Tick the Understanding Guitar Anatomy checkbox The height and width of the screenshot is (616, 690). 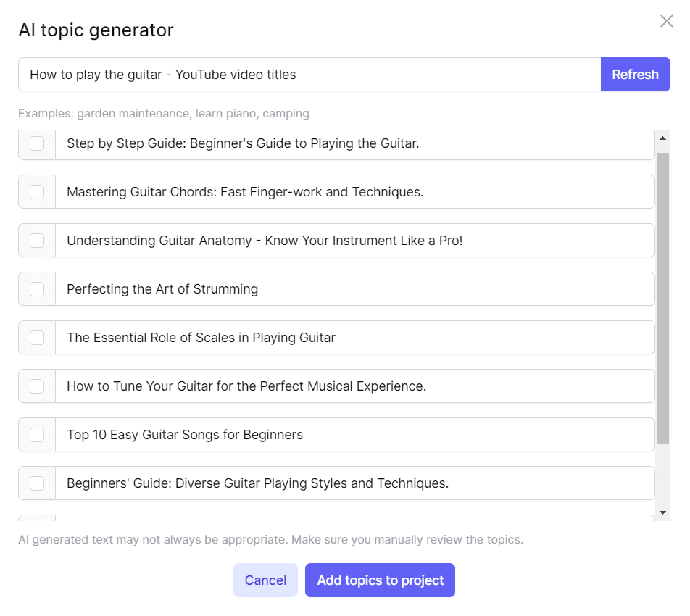(x=37, y=241)
